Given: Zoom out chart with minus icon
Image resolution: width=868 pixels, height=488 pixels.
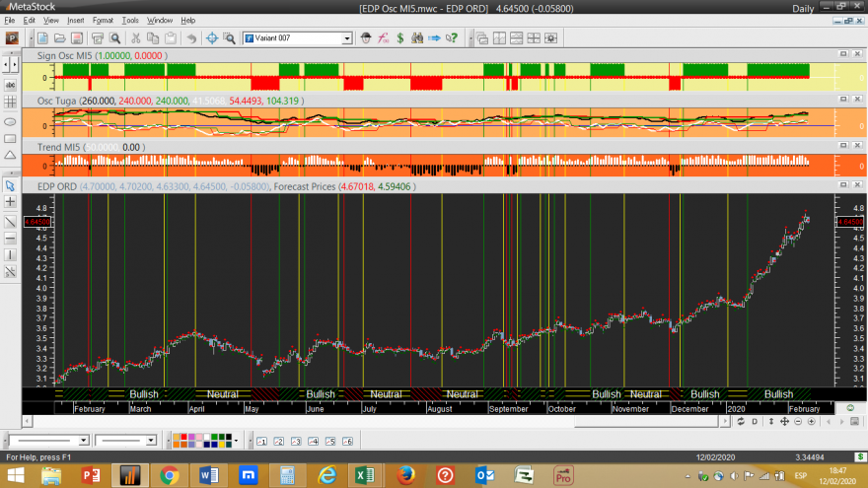Looking at the screenshot, I should [x=798, y=422].
